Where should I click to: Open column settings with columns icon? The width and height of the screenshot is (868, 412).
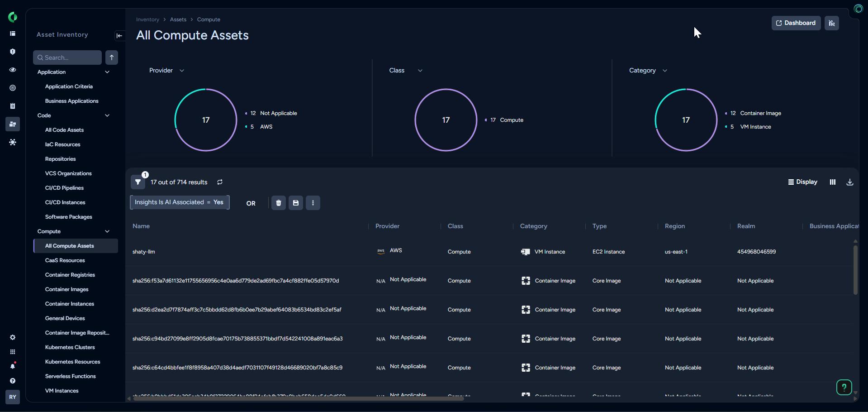tap(833, 182)
